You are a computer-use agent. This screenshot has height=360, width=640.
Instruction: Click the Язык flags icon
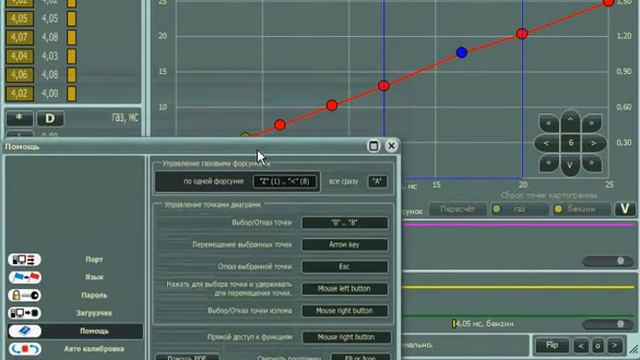(24, 277)
